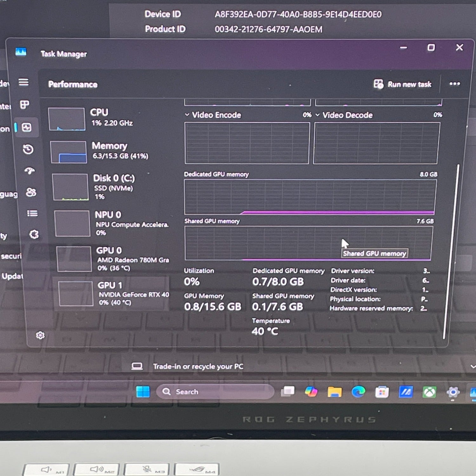The height and width of the screenshot is (476, 476).
Task: Click Run new task button
Action: [x=403, y=84]
